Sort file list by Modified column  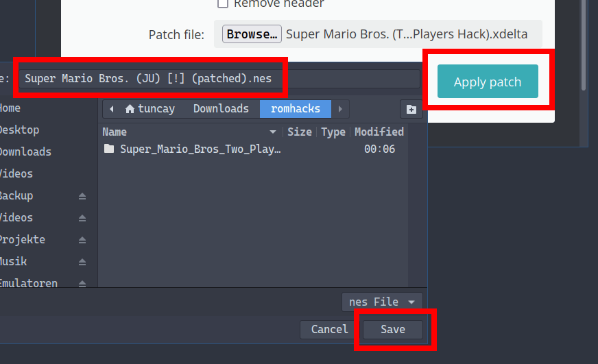379,132
